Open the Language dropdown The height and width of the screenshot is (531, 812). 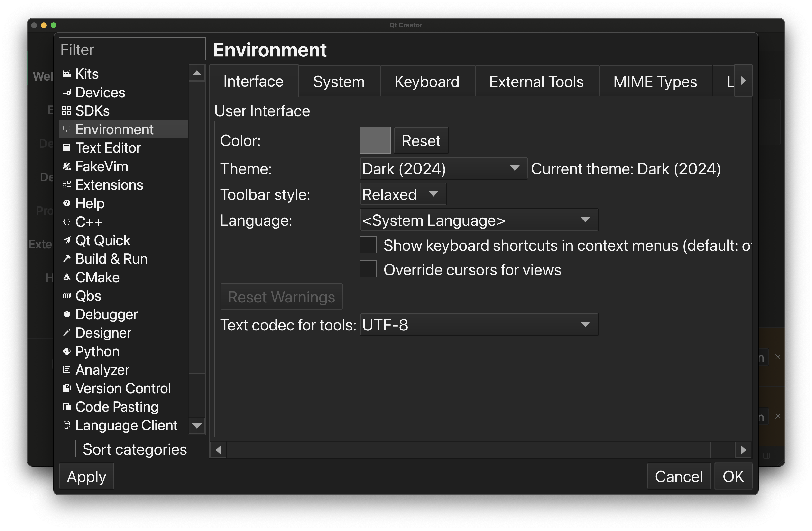coord(479,220)
